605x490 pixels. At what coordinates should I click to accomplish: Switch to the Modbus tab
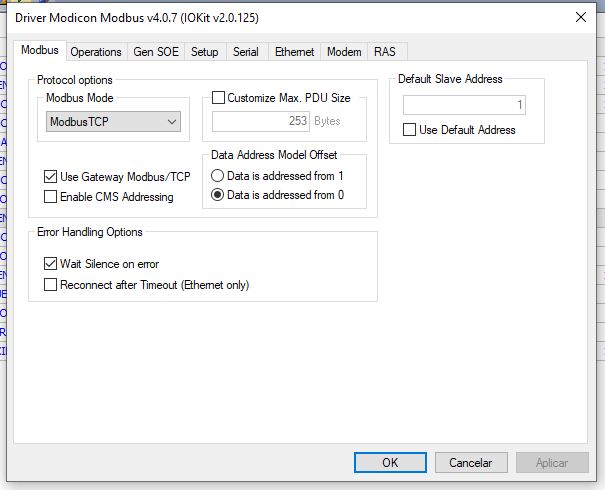click(40, 50)
